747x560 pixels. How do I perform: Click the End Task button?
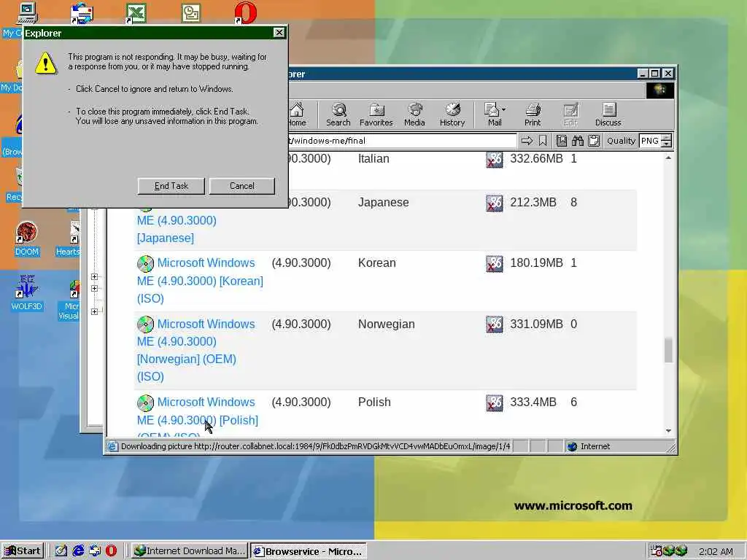tap(171, 186)
